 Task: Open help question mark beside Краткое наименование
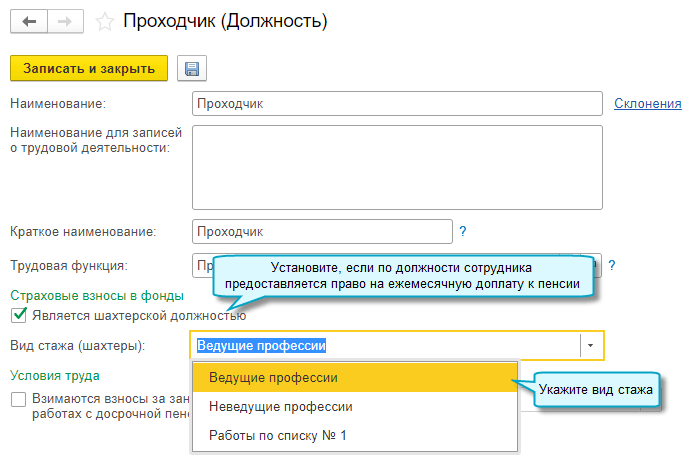pyautogui.click(x=463, y=231)
